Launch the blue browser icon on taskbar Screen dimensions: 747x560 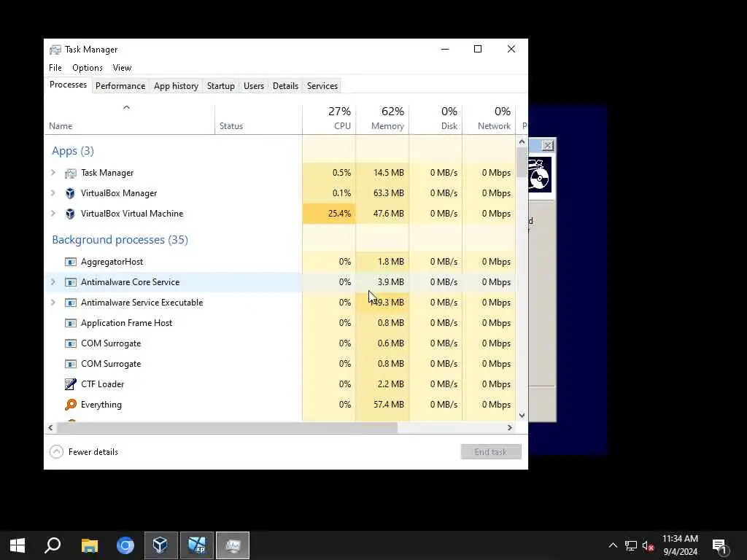point(125,545)
